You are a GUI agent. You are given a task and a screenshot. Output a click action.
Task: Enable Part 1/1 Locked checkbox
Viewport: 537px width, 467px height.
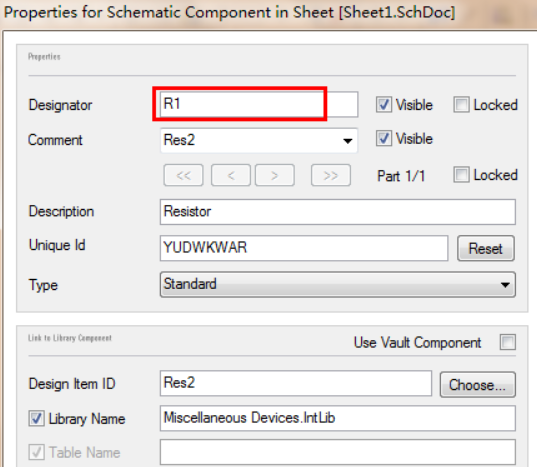coord(461,175)
